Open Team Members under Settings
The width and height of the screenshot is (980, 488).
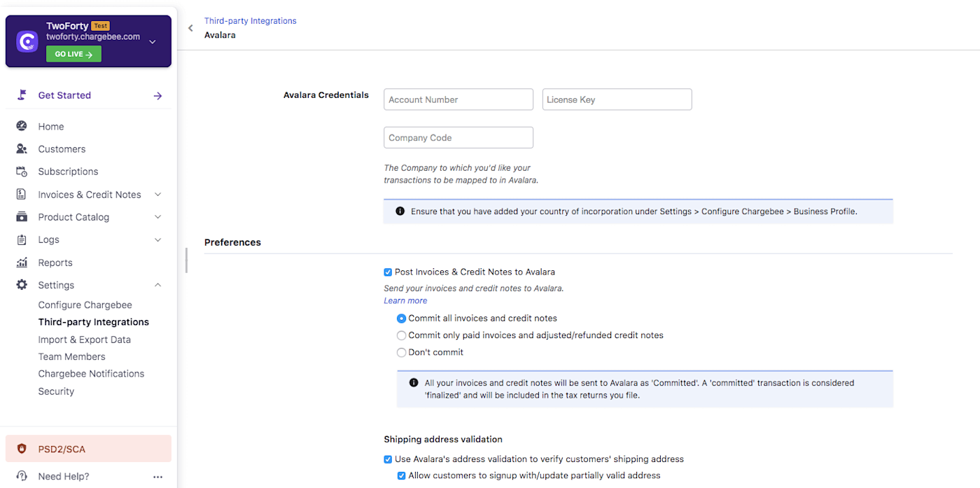click(x=71, y=356)
